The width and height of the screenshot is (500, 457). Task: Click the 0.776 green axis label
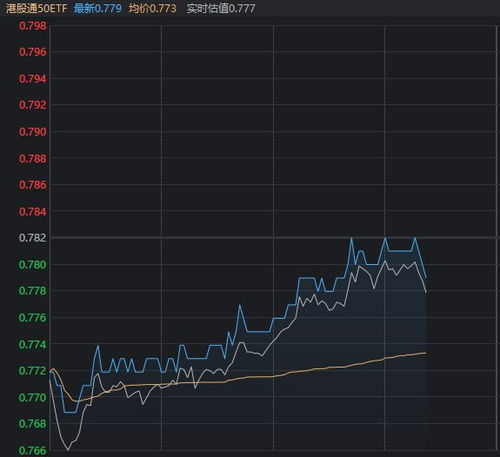click(x=33, y=318)
